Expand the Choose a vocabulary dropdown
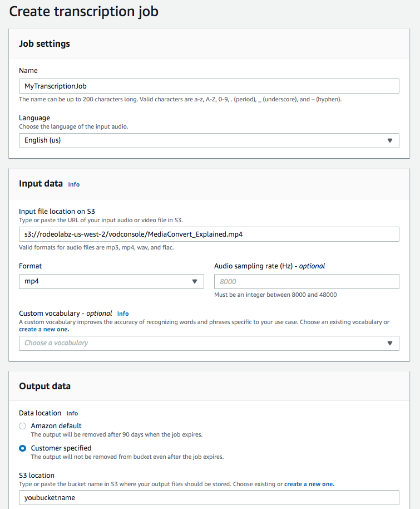Screen dimensions: 420x509 (209, 343)
